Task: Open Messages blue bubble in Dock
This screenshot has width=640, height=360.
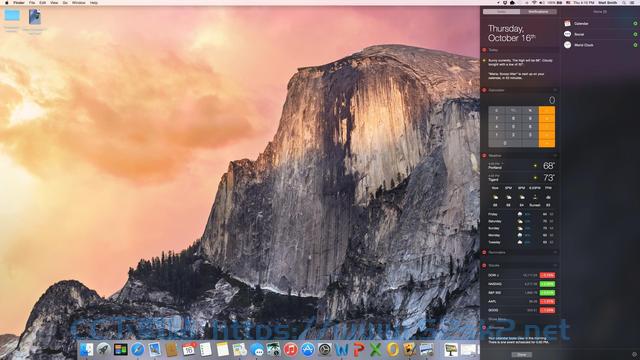Action: point(257,349)
